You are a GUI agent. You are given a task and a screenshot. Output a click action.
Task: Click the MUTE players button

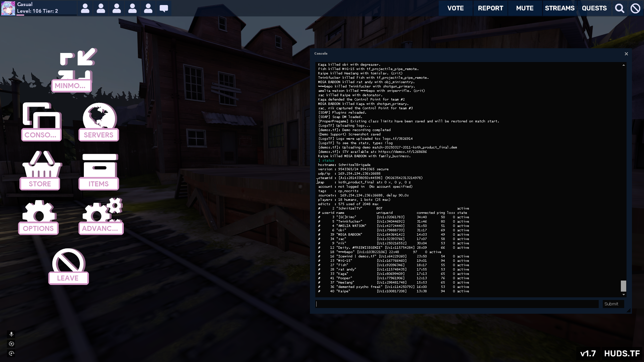[x=525, y=8]
